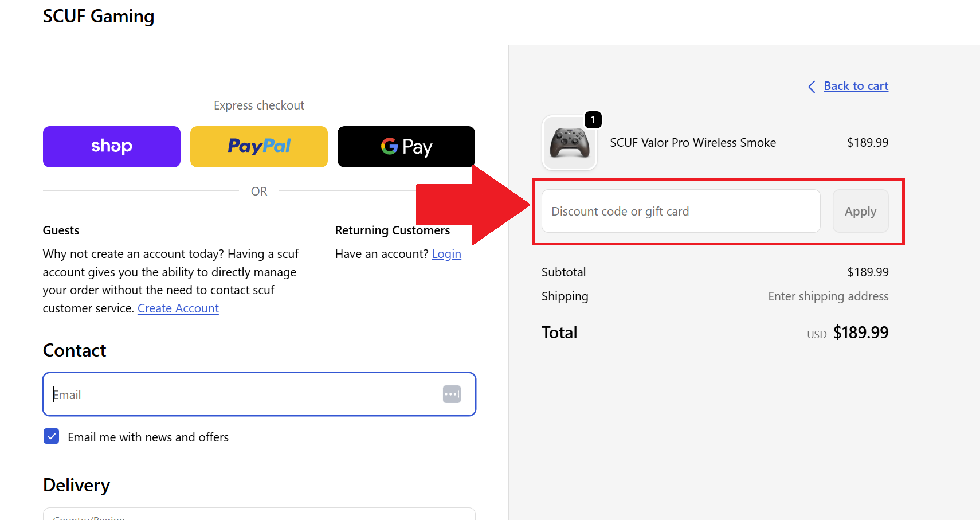Enable email marketing consent checkbox
The image size is (980, 520).
pos(51,436)
